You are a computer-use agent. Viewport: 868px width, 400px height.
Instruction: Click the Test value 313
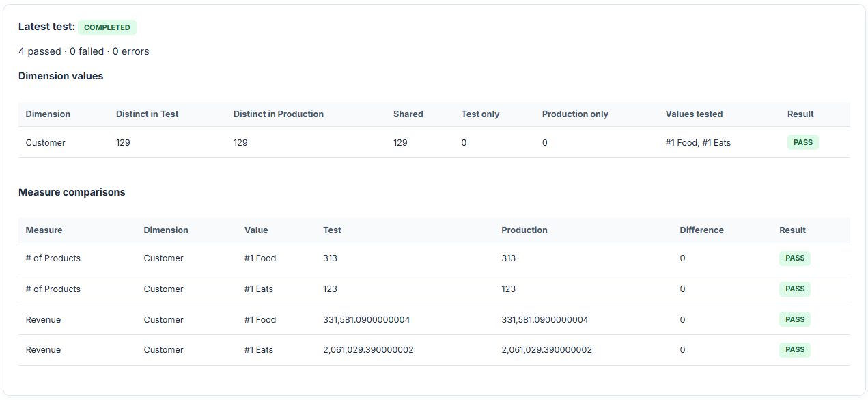(x=331, y=258)
